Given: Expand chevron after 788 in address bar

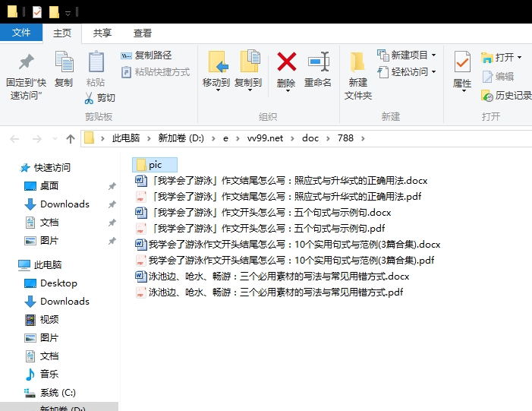Looking at the screenshot, I should tap(363, 138).
